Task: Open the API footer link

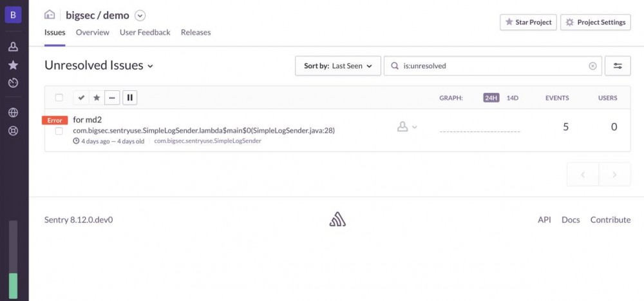Action: point(544,220)
